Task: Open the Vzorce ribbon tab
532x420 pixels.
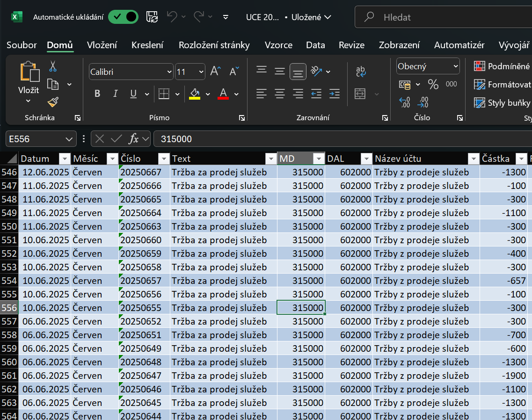Action: tap(278, 45)
